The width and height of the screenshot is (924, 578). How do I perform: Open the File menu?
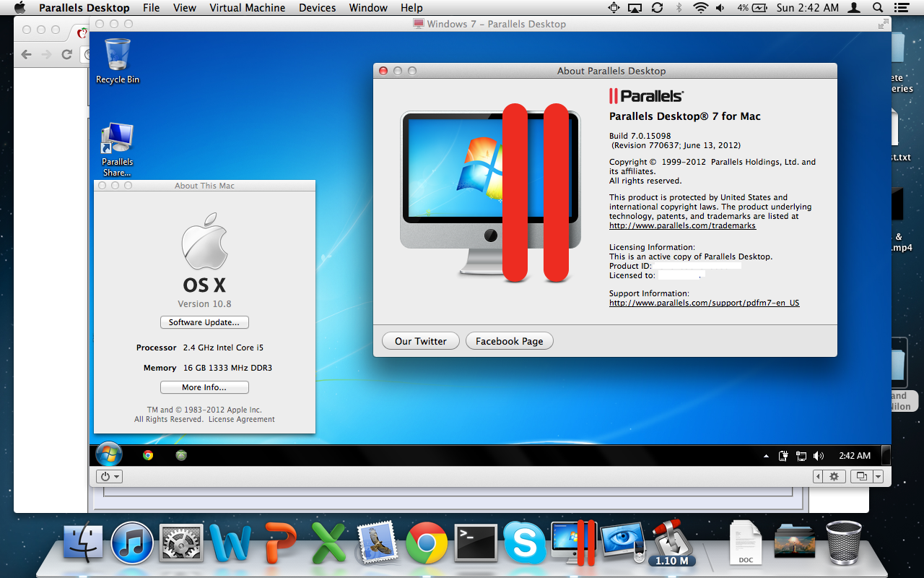coord(152,8)
